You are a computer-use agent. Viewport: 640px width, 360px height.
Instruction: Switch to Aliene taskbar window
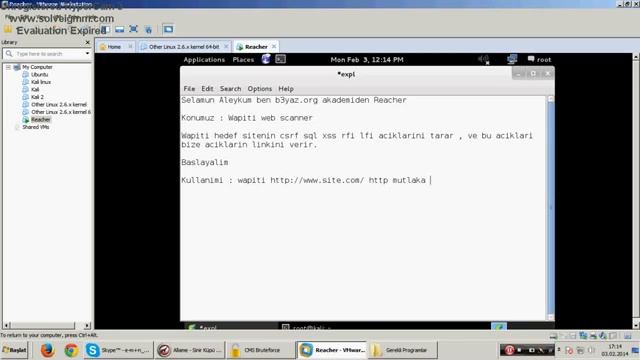[190, 350]
